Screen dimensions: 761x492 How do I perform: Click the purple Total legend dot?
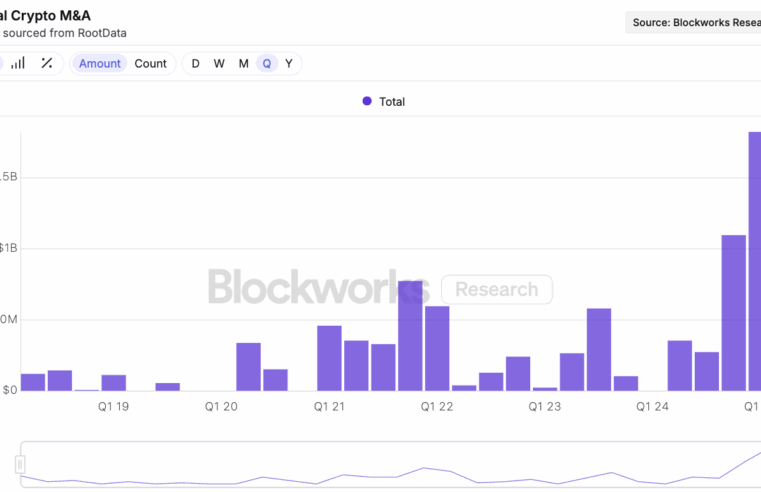click(367, 101)
